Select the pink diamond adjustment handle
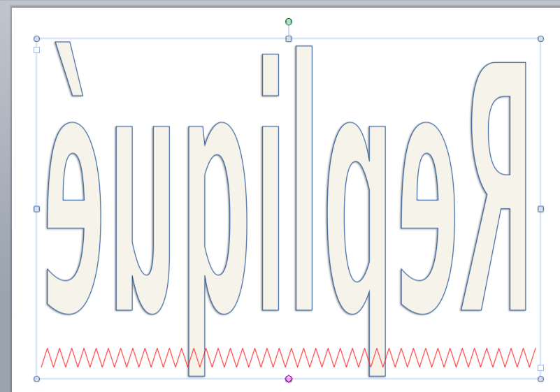 click(x=289, y=379)
